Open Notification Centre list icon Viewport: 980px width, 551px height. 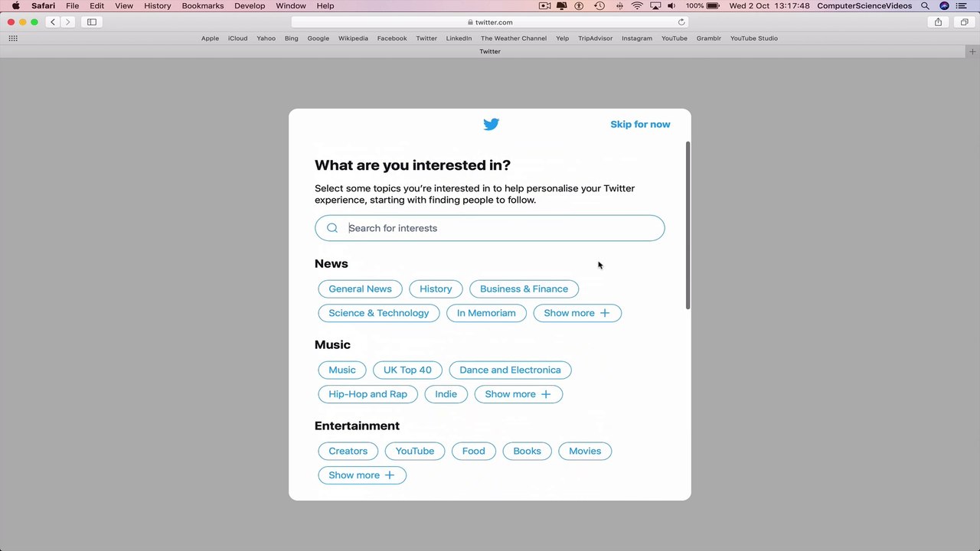pyautogui.click(x=962, y=6)
